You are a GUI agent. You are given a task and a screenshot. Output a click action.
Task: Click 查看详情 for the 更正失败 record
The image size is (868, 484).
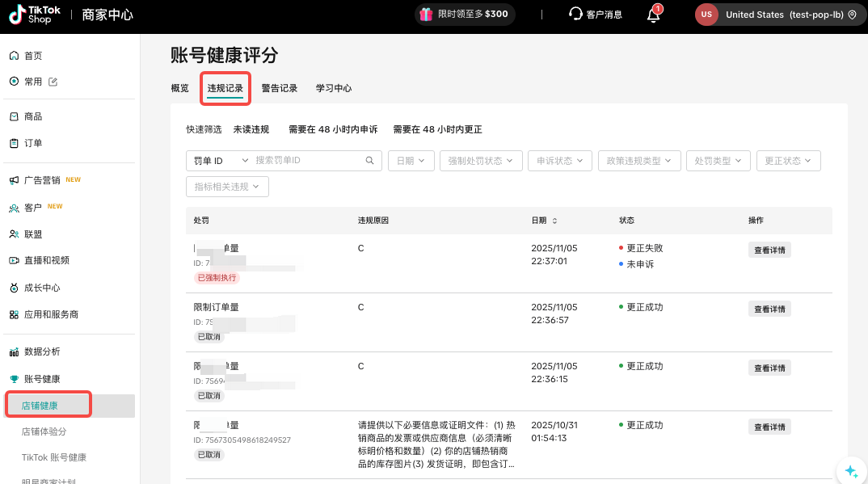769,250
